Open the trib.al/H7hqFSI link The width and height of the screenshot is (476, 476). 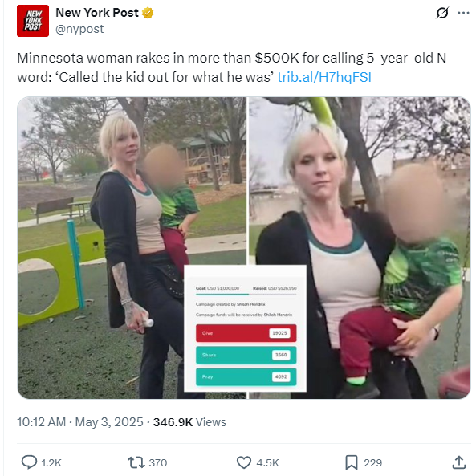pos(324,77)
